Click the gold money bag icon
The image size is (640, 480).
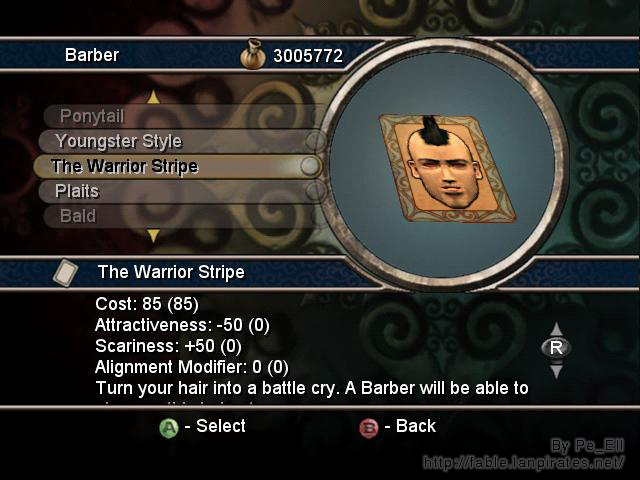pyautogui.click(x=253, y=54)
